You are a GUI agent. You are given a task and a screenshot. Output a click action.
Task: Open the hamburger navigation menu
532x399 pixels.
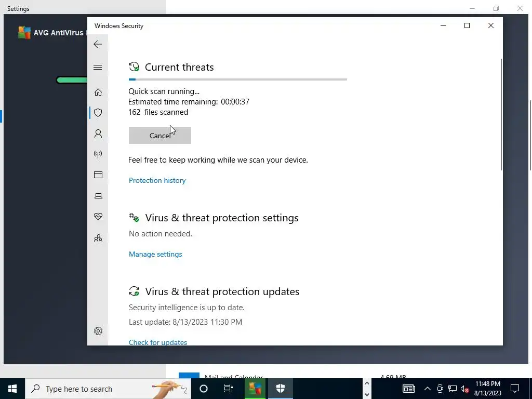coord(98,67)
